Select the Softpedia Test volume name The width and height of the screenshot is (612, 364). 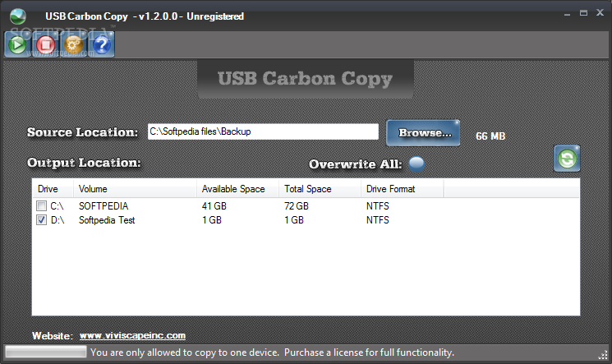click(107, 220)
